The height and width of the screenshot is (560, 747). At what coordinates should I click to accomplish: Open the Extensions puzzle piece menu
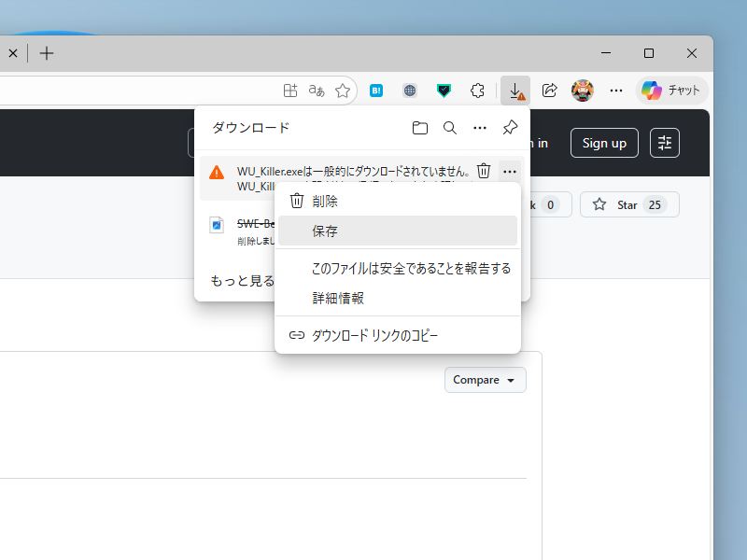tap(477, 91)
